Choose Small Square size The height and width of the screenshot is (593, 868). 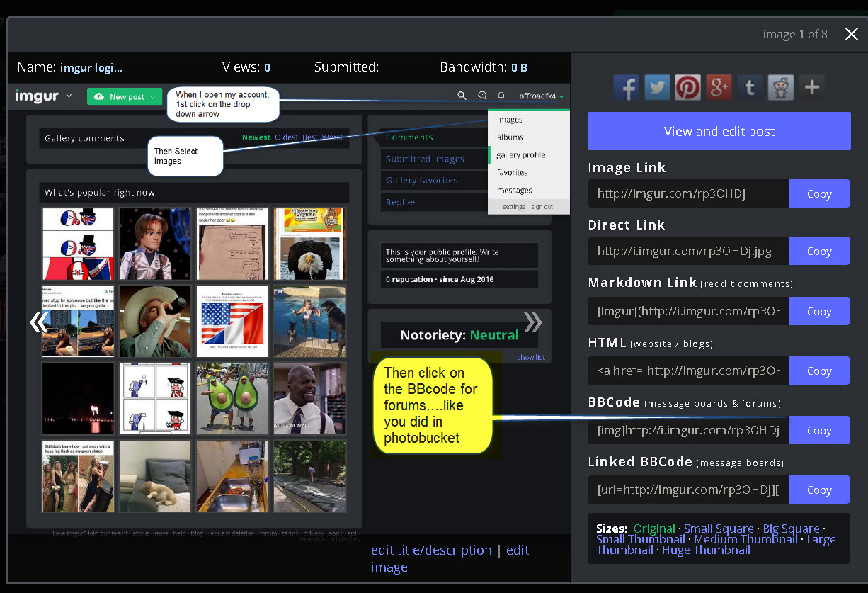coord(719,529)
